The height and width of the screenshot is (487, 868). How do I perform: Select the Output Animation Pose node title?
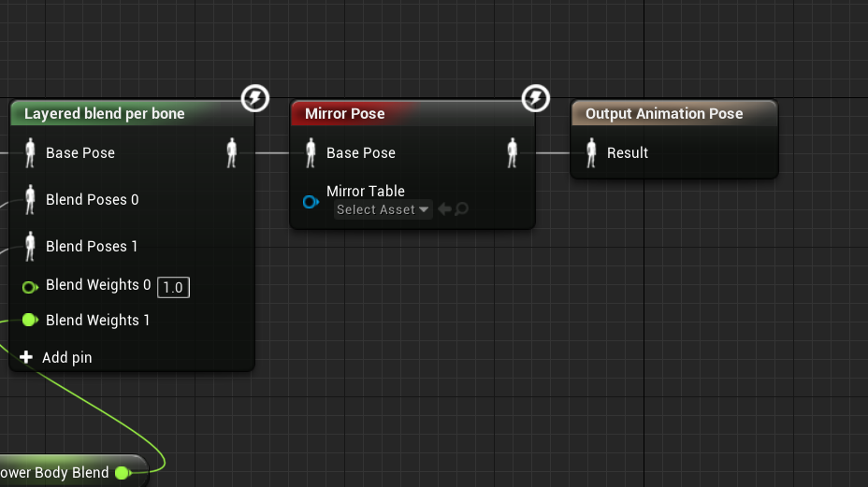664,113
